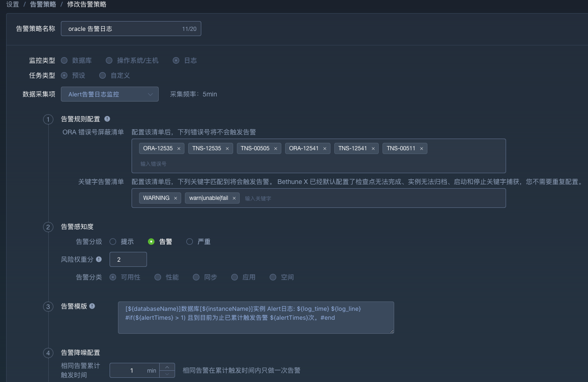The height and width of the screenshot is (382, 588).
Task: Decrement trigger time with the down arrow
Action: [x=167, y=373]
